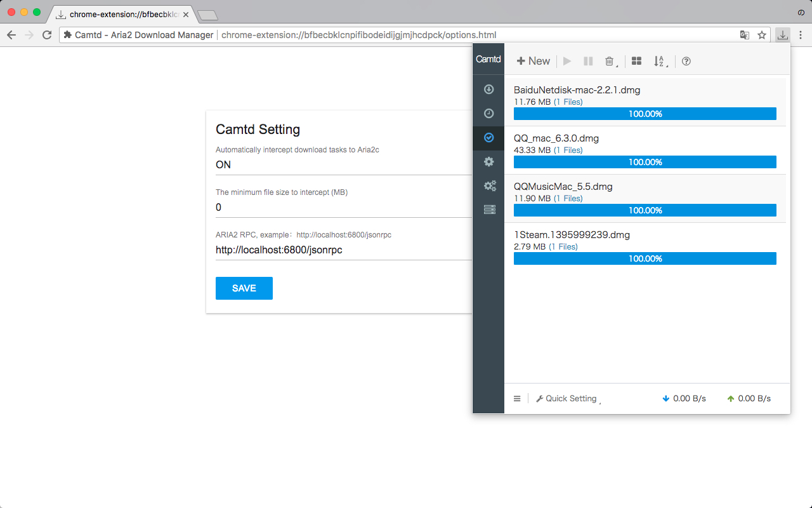Click the Camtd logo
The height and width of the screenshot is (508, 812).
(488, 59)
